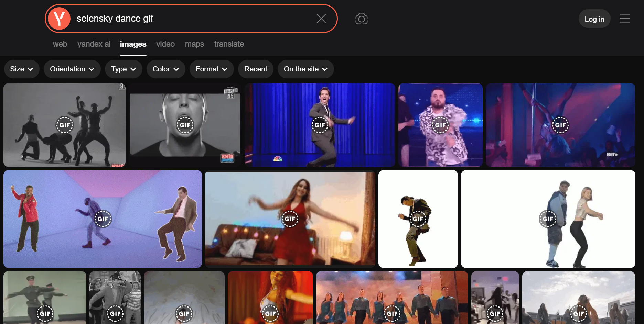Open the vintage black-and-white crowd dance GIF
The width and height of the screenshot is (644, 324).
[115, 298]
